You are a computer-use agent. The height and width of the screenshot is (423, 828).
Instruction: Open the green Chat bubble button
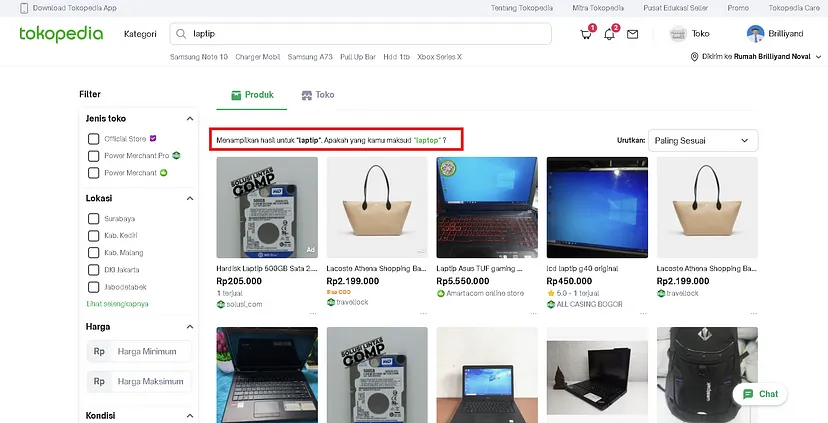760,394
